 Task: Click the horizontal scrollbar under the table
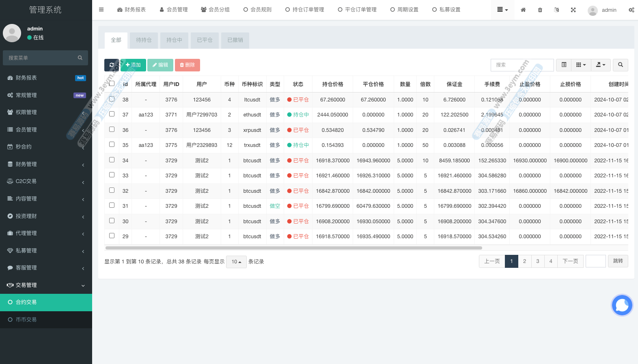293,248
